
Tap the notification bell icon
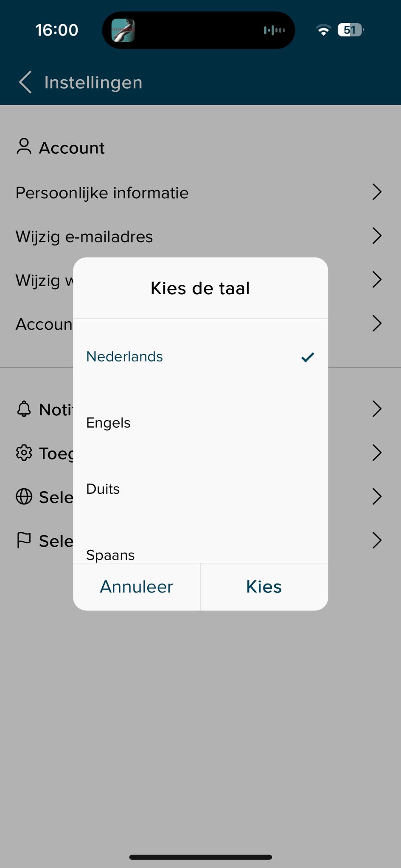pos(24,409)
